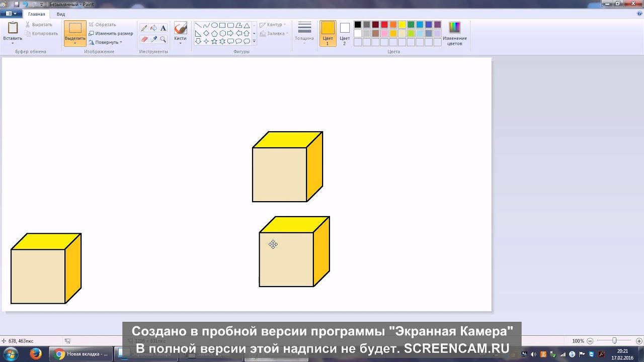Pick the red color swatch
The image size is (644, 362).
tap(384, 25)
